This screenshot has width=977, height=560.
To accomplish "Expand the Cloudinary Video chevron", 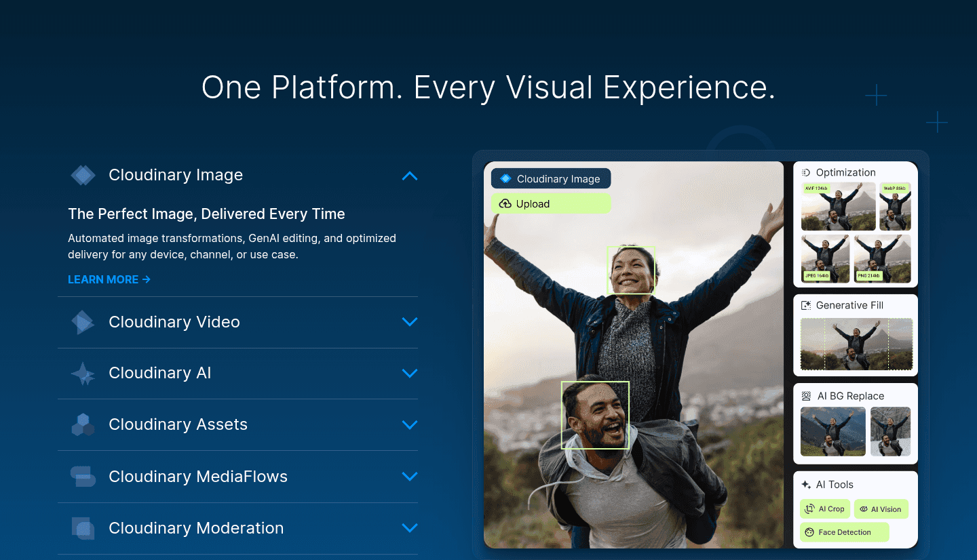I will tap(410, 322).
